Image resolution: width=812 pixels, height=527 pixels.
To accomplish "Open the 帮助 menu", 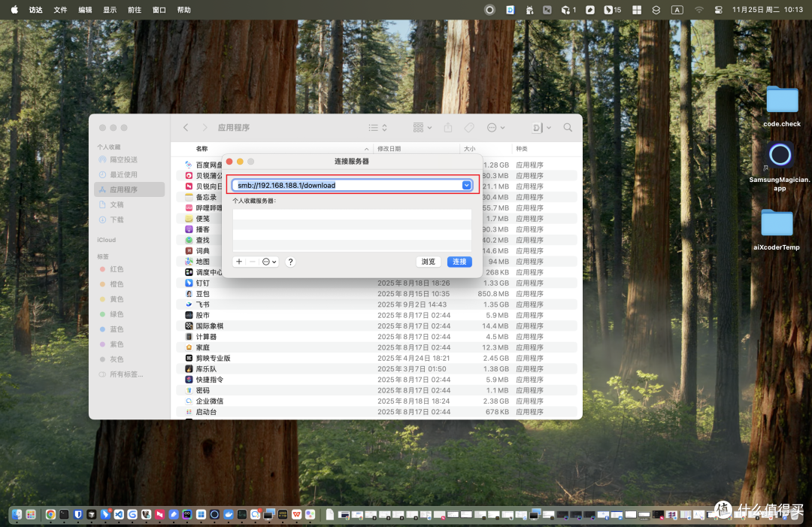I will (184, 10).
